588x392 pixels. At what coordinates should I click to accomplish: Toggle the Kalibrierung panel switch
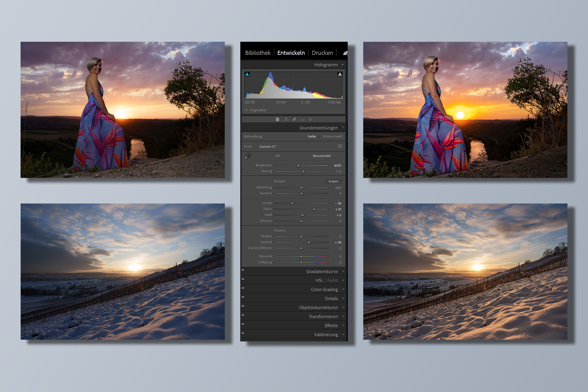243,334
